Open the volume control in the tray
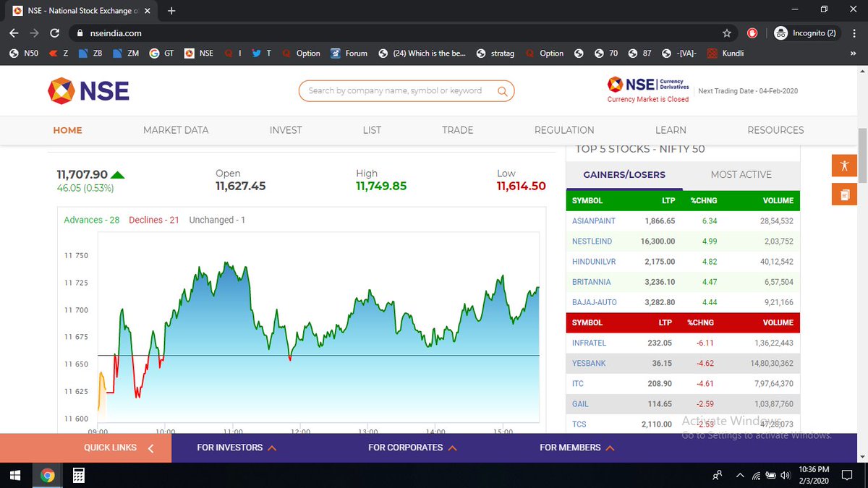 tap(785, 475)
